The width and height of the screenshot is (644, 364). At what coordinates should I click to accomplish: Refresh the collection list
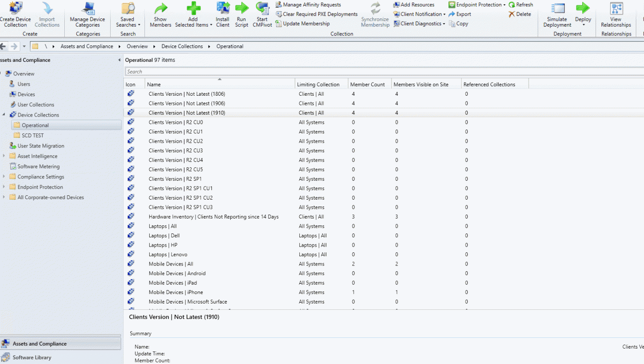click(x=521, y=4)
